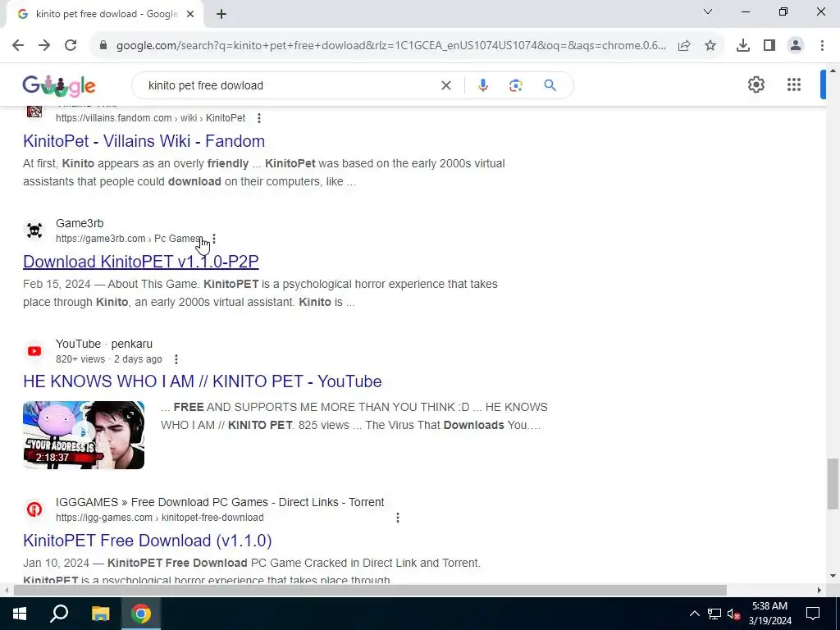Click the YouTube favicon for penkaru result
Image resolution: width=840 pixels, height=630 pixels.
pos(34,351)
